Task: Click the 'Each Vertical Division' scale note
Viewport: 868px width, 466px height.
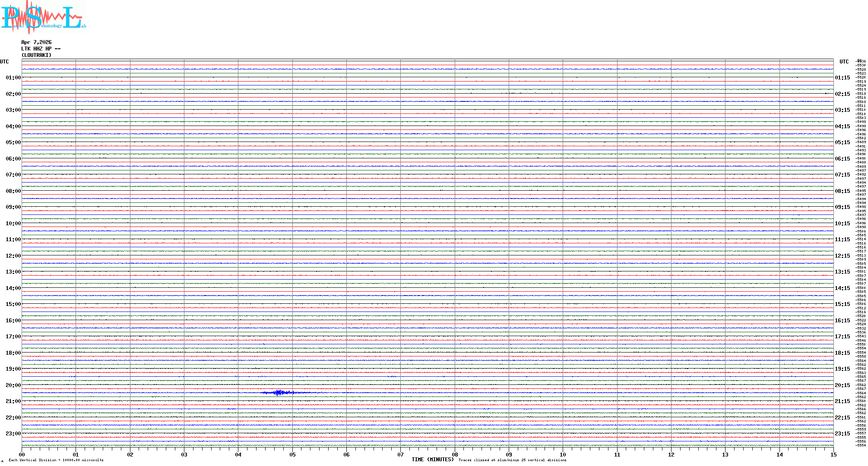Action: click(56, 460)
